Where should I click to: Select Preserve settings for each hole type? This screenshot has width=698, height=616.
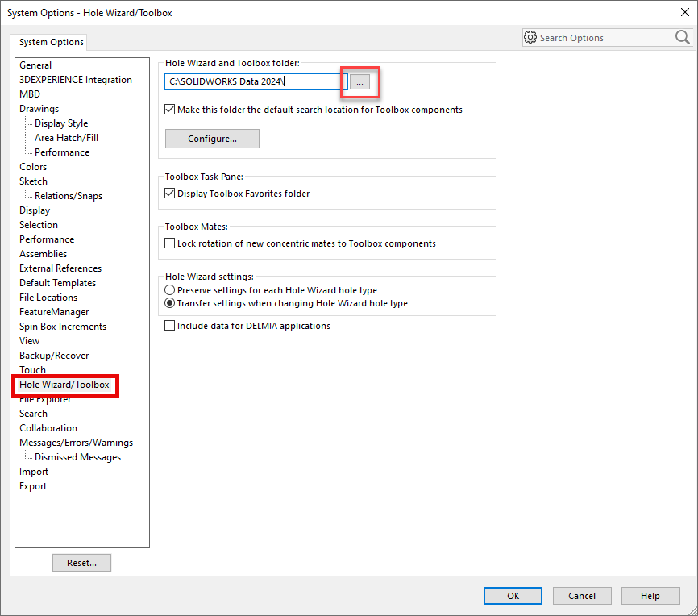tap(170, 290)
